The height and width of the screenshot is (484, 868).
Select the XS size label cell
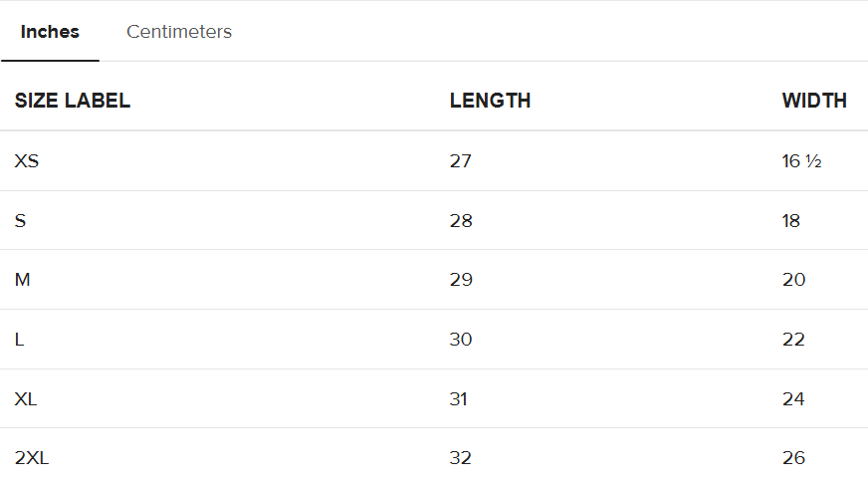(x=27, y=160)
